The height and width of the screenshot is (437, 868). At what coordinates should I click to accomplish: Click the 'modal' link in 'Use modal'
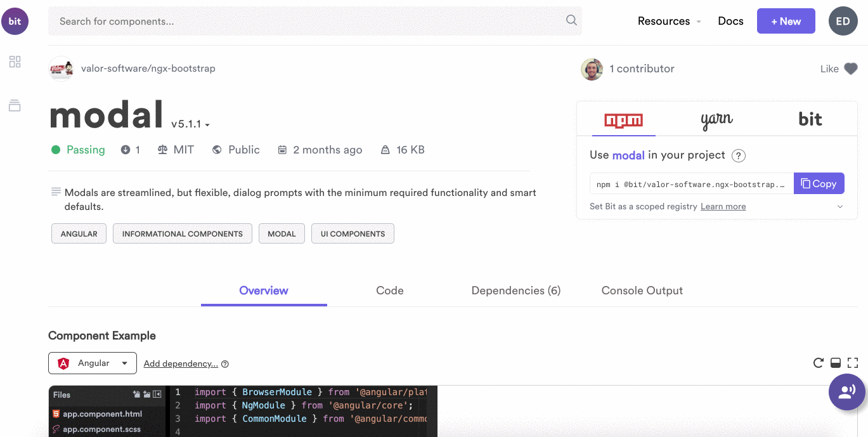pos(628,155)
